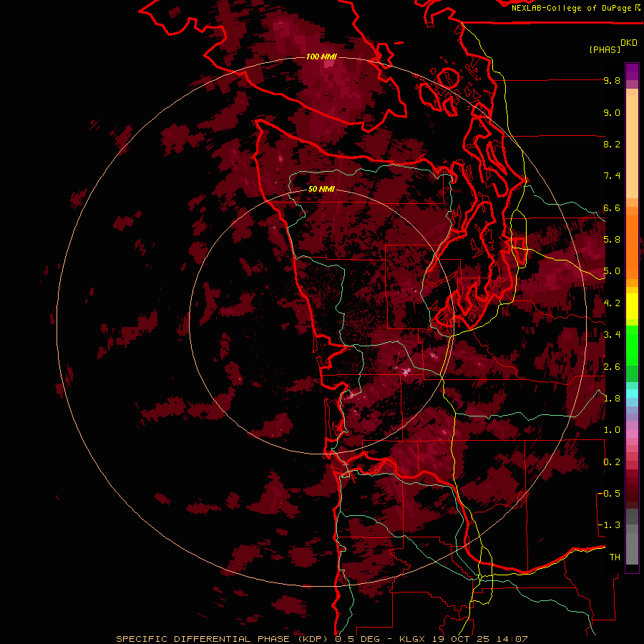
Task: Click the 3.4 scale value
Action: coord(612,335)
